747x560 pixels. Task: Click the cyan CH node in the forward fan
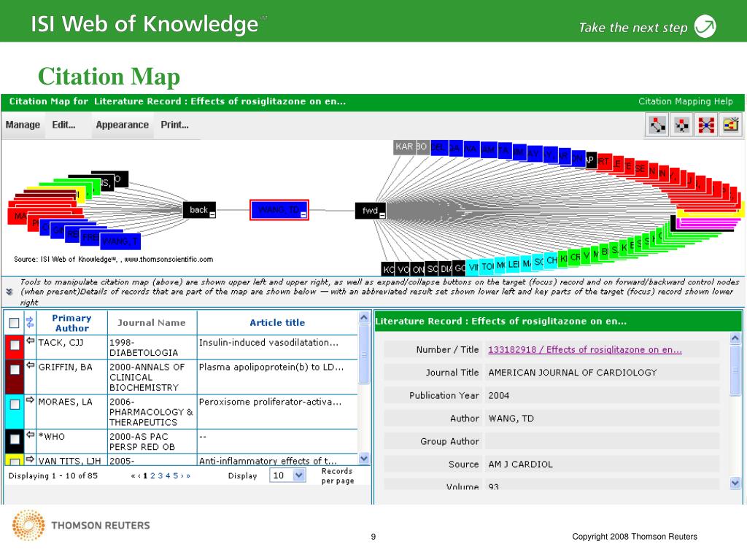(x=551, y=260)
